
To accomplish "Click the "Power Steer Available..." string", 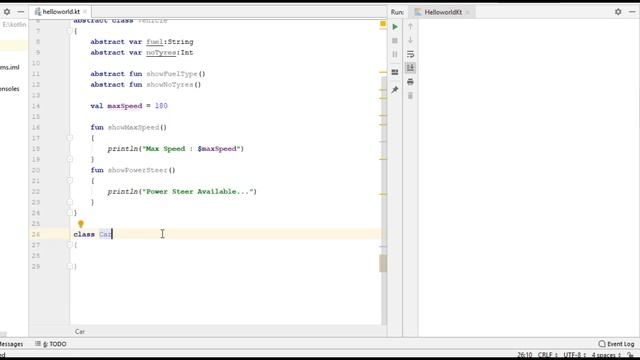I will [198, 191].
